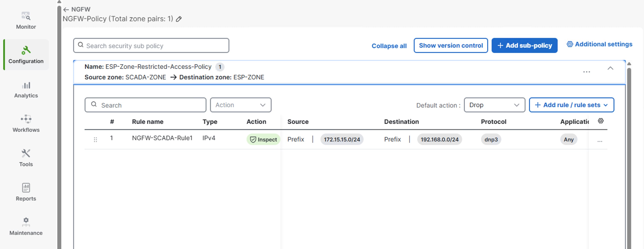Click the Any application chip
Image resolution: width=644 pixels, height=249 pixels.
(x=568, y=140)
